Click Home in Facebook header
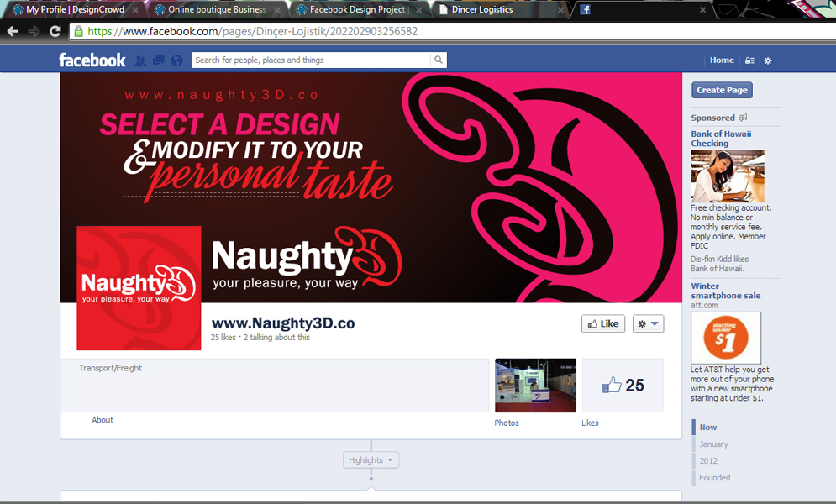Screen dimensions: 836x504 (x=722, y=60)
